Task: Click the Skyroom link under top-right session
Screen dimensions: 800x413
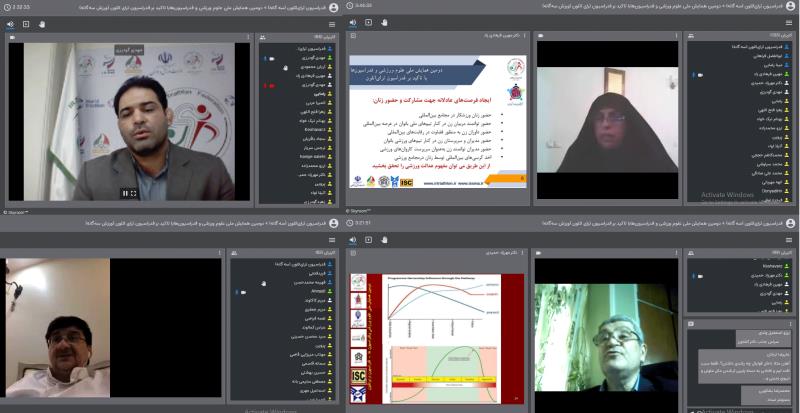Action: (358, 210)
